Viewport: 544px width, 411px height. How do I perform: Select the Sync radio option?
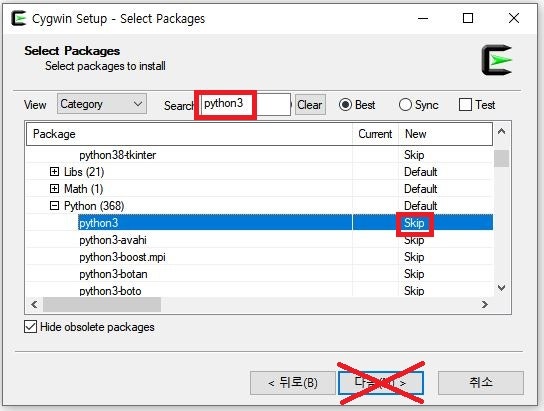click(405, 105)
